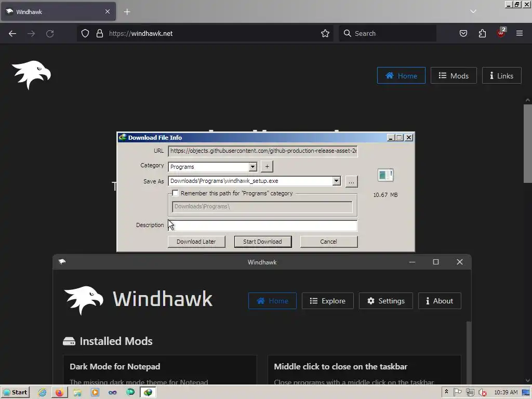Click the Windhawk eagle logo on website

[31, 75]
